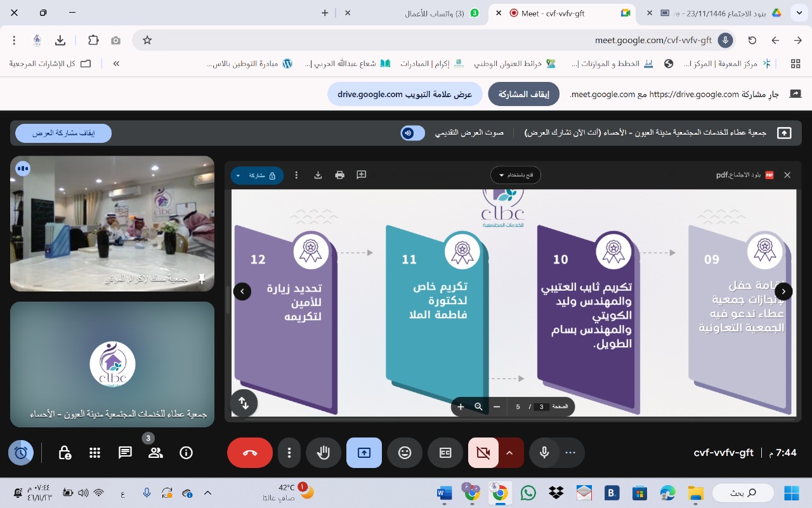Open microphone permission in address bar
The height and width of the screenshot is (508, 812).
click(x=725, y=40)
